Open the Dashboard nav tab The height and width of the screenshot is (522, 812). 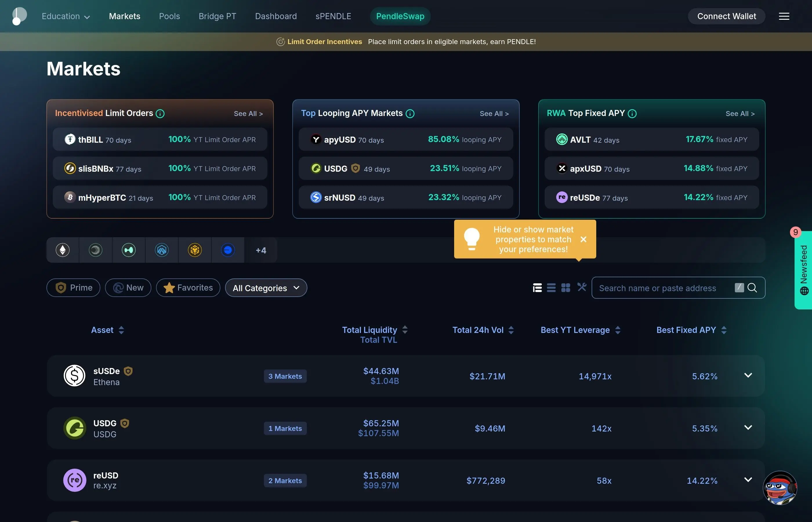coord(276,16)
